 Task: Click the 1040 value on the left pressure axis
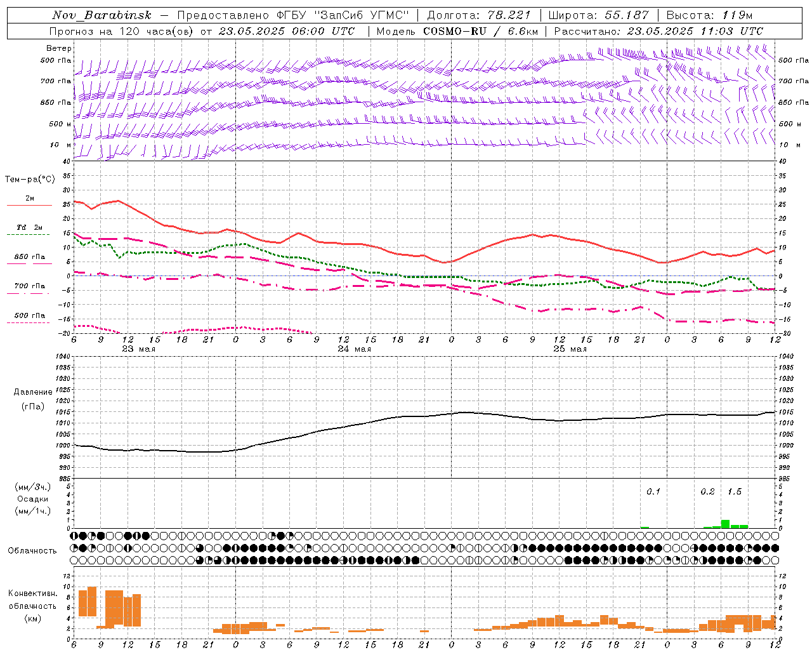tap(62, 357)
